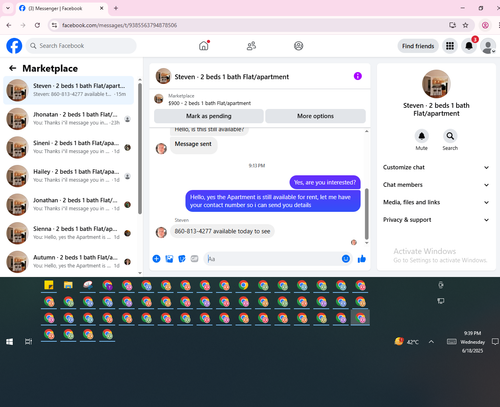The height and width of the screenshot is (407, 500).
Task: Go back using the Marketplace arrow
Action: [x=13, y=68]
